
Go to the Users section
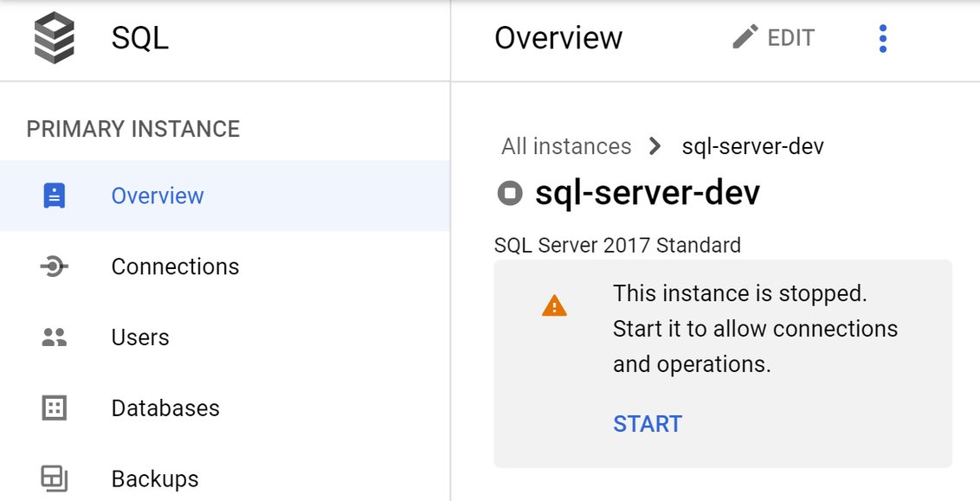(x=225, y=337)
